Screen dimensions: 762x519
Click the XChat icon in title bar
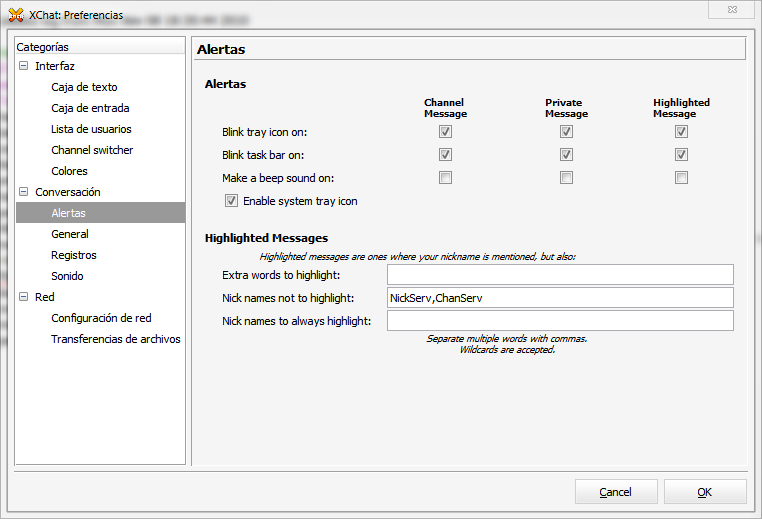pos(16,15)
